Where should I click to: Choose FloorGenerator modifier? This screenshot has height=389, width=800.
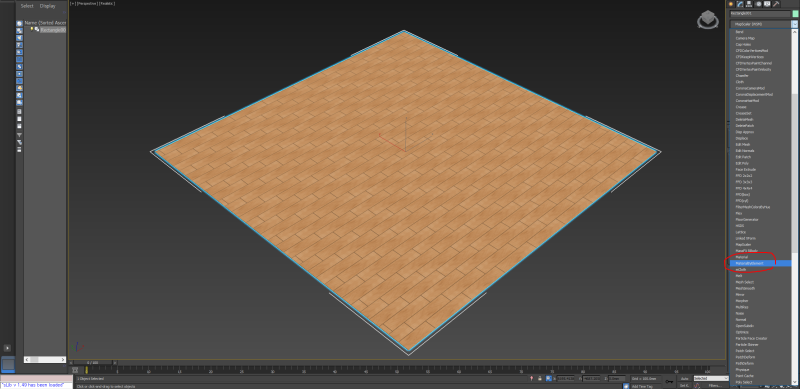click(760, 220)
